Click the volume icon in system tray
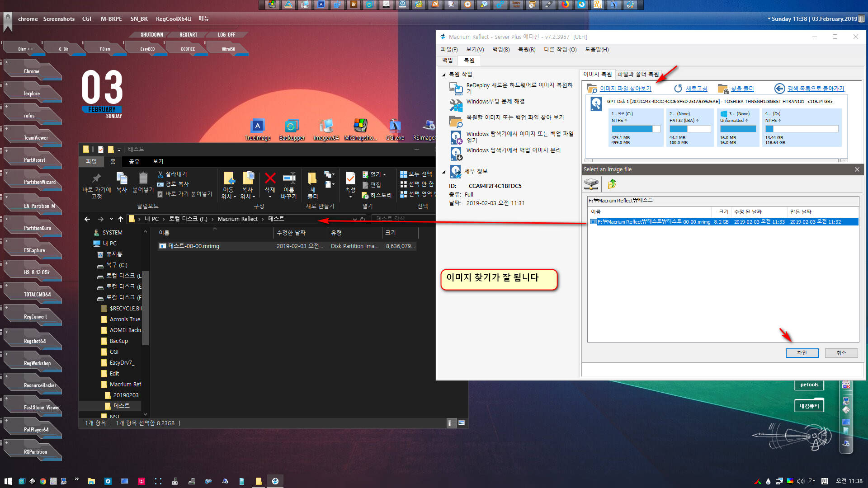The height and width of the screenshot is (488, 868). pyautogui.click(x=801, y=481)
